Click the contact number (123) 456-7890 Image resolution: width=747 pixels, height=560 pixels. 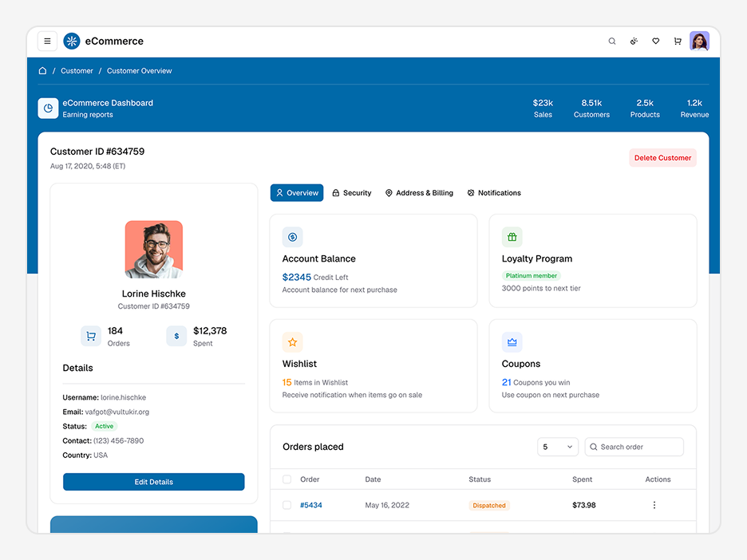tap(119, 441)
